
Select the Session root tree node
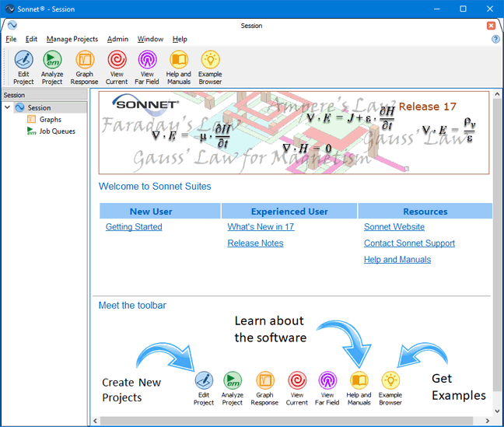click(39, 107)
